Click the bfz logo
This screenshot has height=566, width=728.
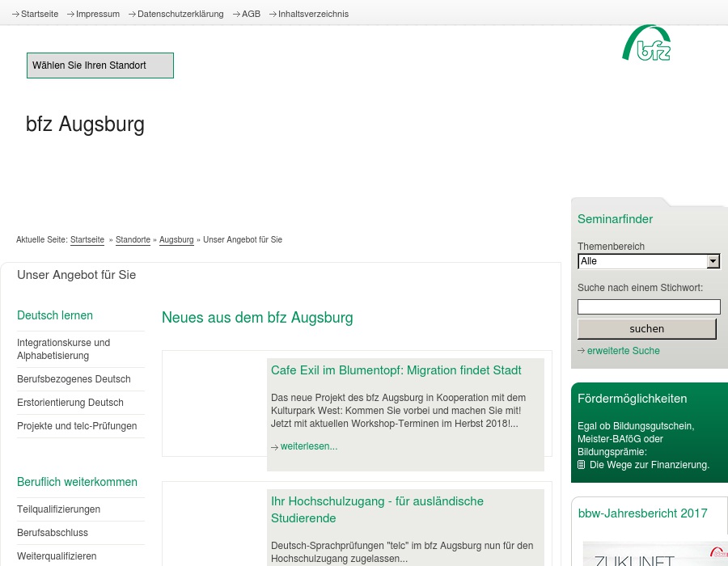point(645,42)
